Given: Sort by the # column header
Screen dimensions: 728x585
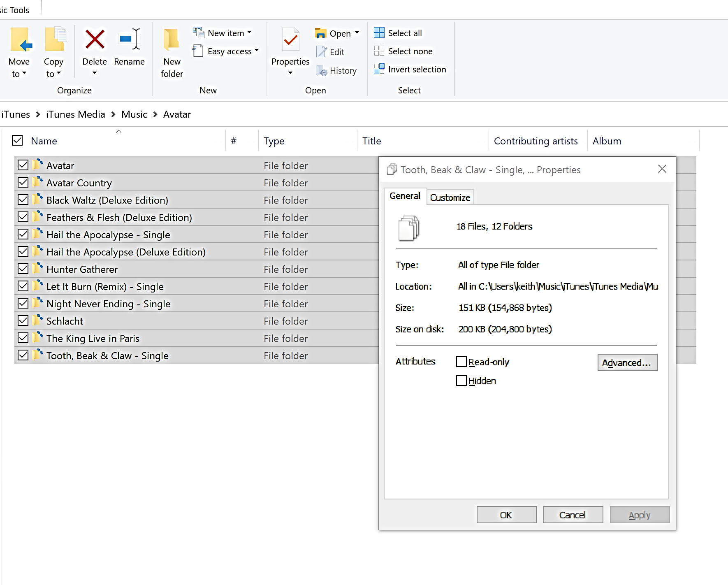Looking at the screenshot, I should pyautogui.click(x=242, y=141).
